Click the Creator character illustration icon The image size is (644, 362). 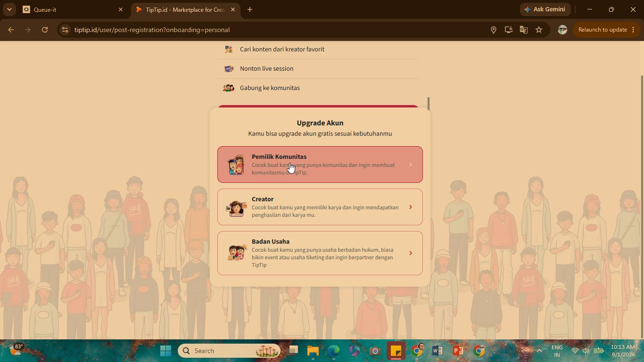point(237,208)
